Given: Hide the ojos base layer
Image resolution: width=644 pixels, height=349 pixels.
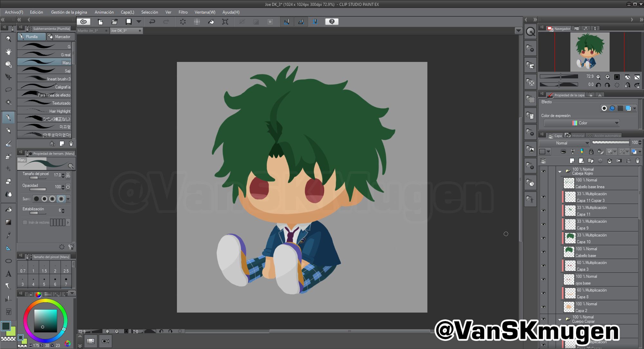Looking at the screenshot, I should 544,279.
